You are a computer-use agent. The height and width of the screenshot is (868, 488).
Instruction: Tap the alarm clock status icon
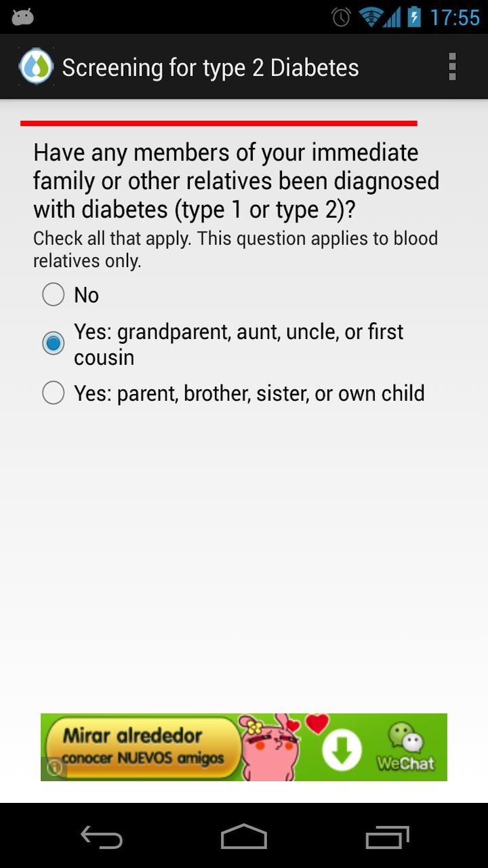pos(341,17)
